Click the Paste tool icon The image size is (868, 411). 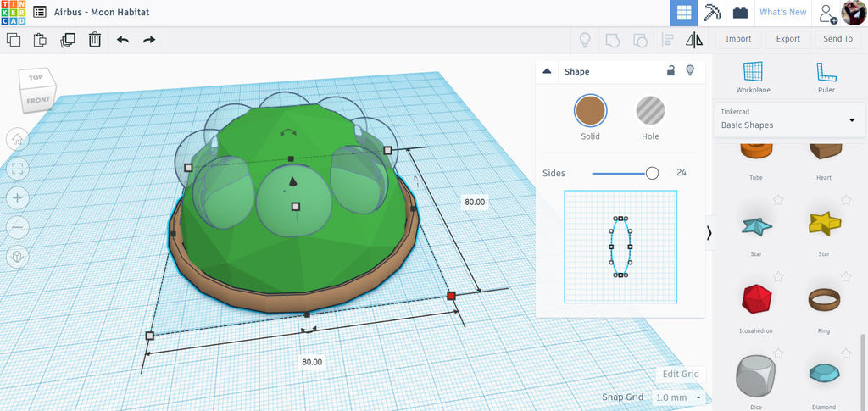40,40
